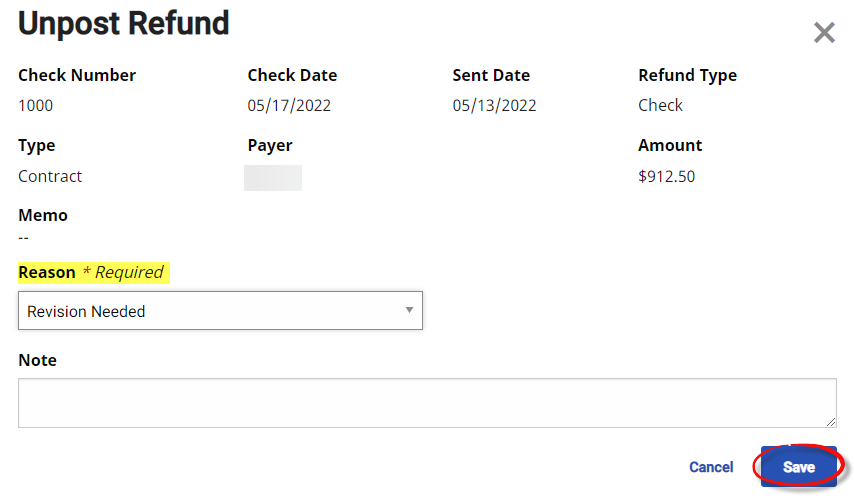Grab the Note field resize handle
854x504 pixels.
[x=830, y=422]
